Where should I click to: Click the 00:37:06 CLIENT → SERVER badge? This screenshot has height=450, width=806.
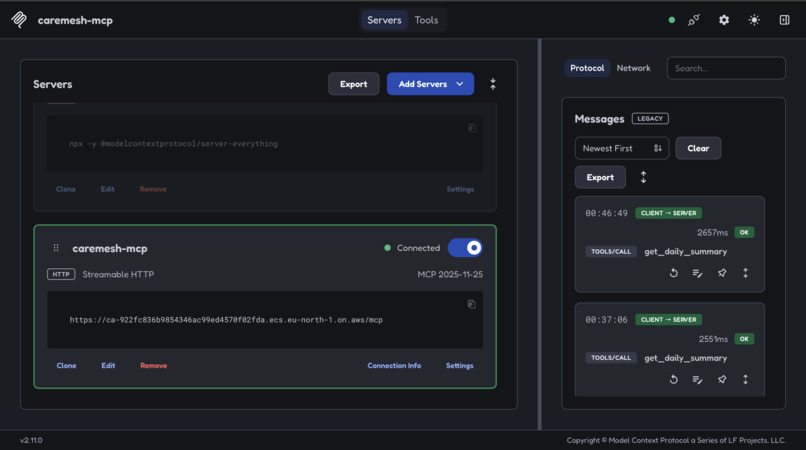[x=668, y=319]
